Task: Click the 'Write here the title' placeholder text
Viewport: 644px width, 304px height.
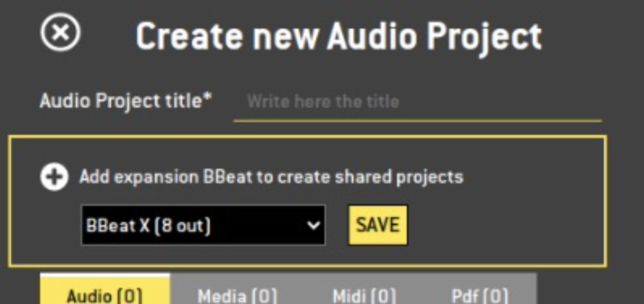Action: tap(323, 101)
